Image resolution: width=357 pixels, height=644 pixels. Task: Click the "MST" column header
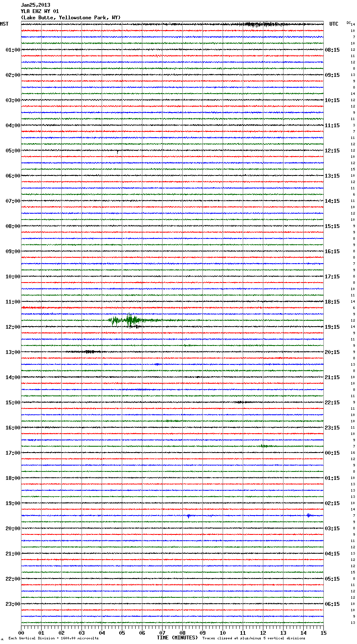coord(4,24)
